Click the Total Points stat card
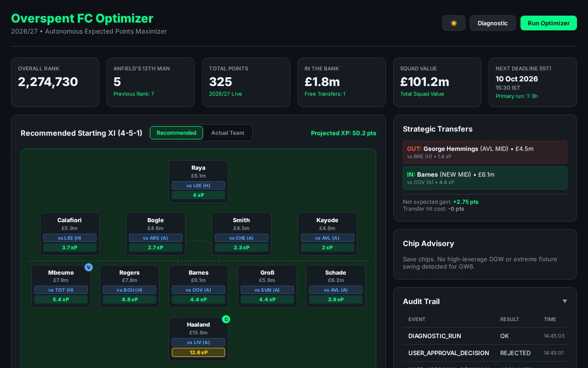The height and width of the screenshot is (368, 588). [246, 82]
